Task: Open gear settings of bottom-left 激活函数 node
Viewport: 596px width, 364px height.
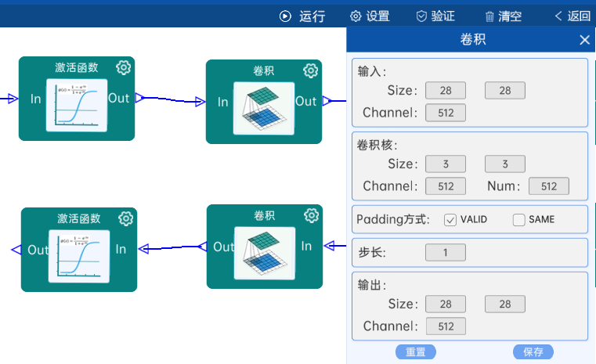Action: point(126,218)
